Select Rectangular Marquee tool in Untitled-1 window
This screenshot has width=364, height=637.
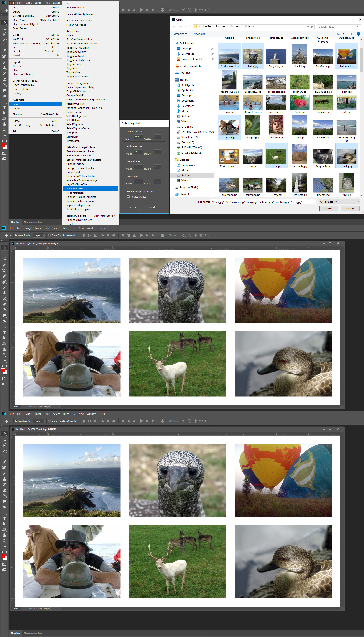click(4, 253)
